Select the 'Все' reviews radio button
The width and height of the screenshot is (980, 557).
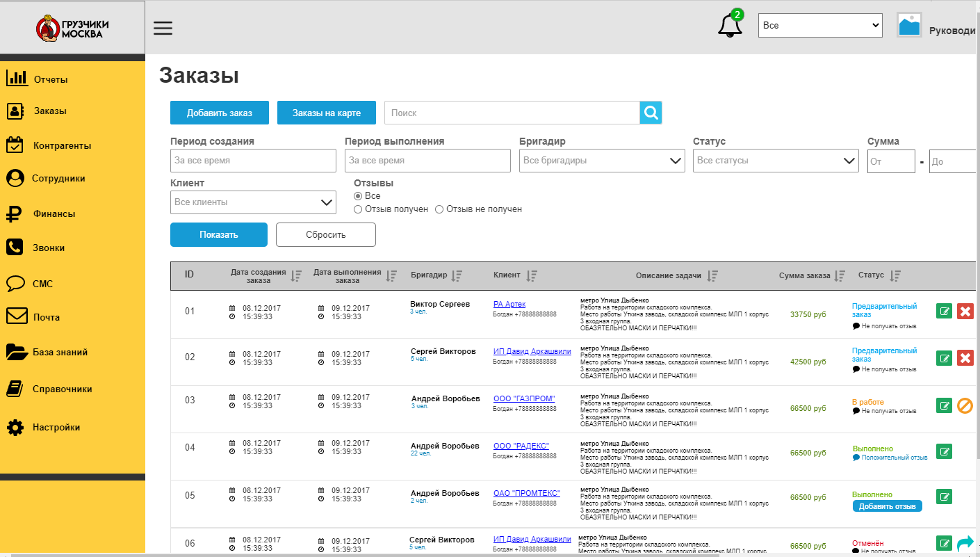(359, 196)
